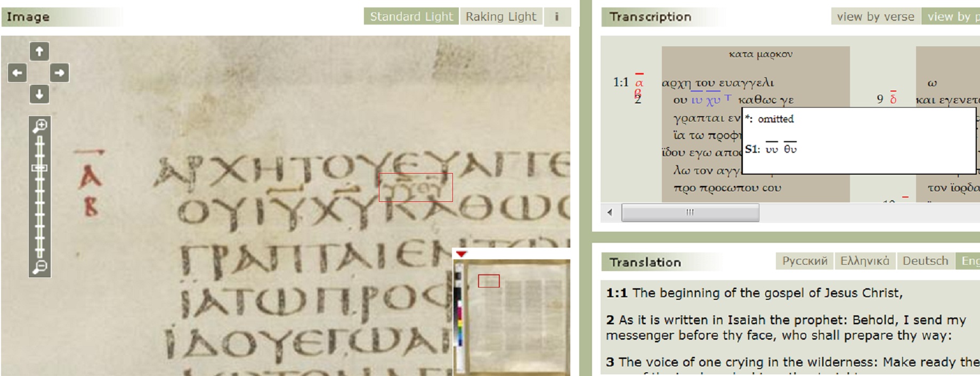Click the 'Translation' panel heading
The width and height of the screenshot is (980, 376).
click(645, 262)
